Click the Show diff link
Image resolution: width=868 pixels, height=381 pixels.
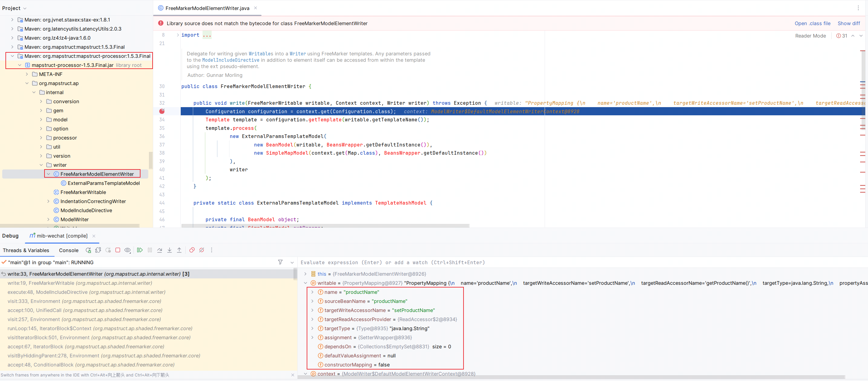[848, 23]
